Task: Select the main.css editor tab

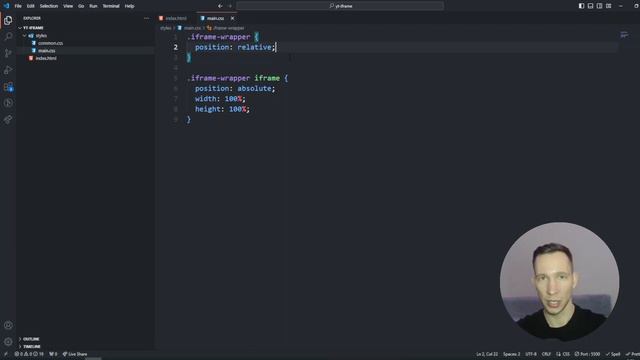Action: pos(215,18)
